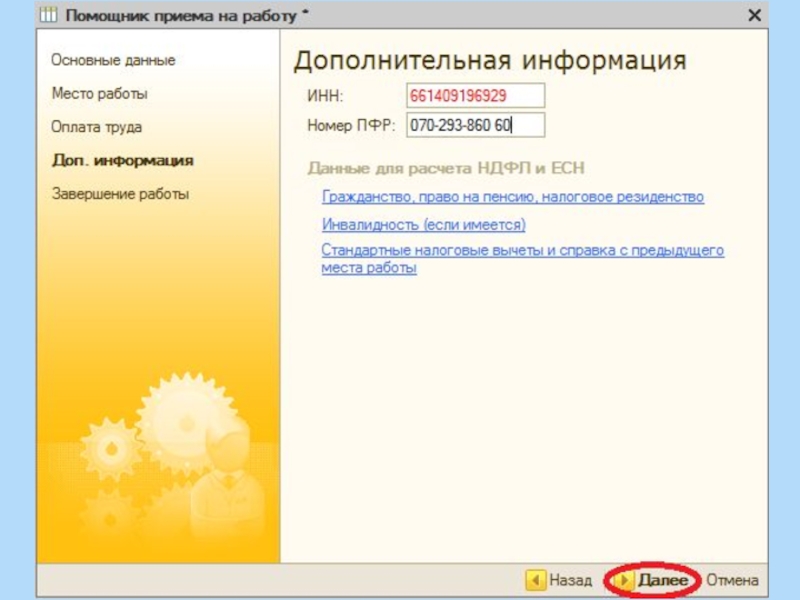Focus the Номер ПФР input field
This screenshot has width=800, height=600.
[475, 125]
